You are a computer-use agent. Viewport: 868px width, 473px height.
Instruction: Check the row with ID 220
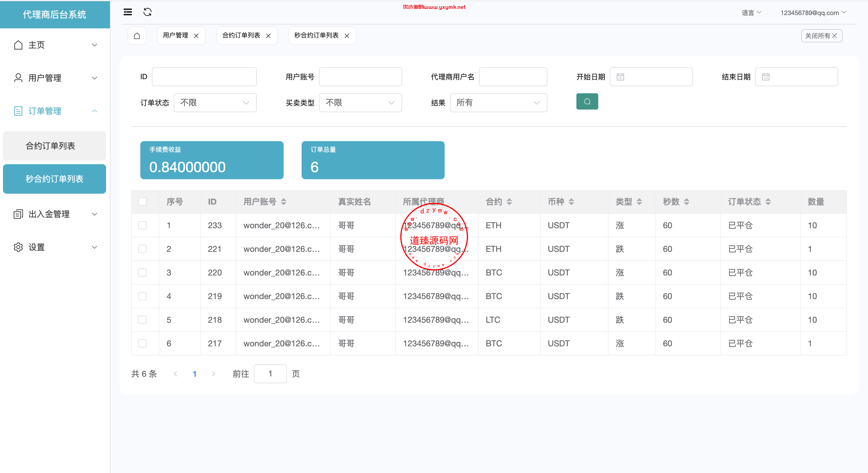pyautogui.click(x=142, y=272)
